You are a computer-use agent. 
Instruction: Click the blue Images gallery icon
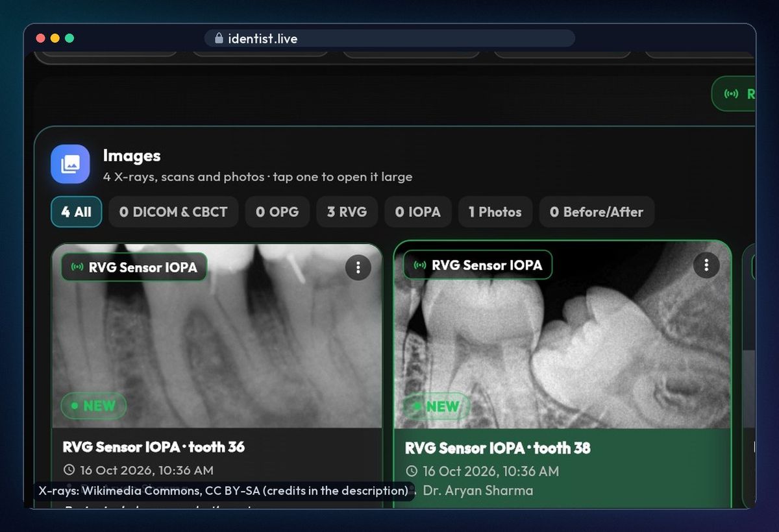[70, 164]
